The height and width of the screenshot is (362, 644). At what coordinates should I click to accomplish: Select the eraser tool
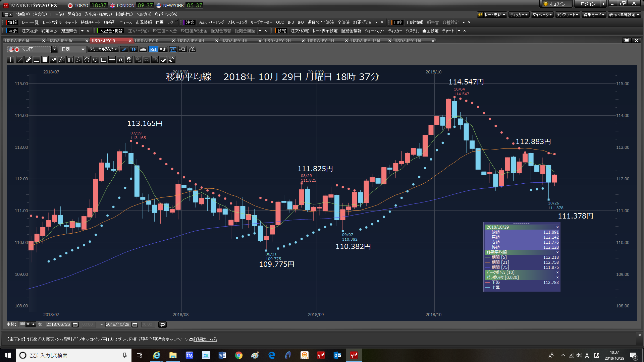tap(163, 60)
